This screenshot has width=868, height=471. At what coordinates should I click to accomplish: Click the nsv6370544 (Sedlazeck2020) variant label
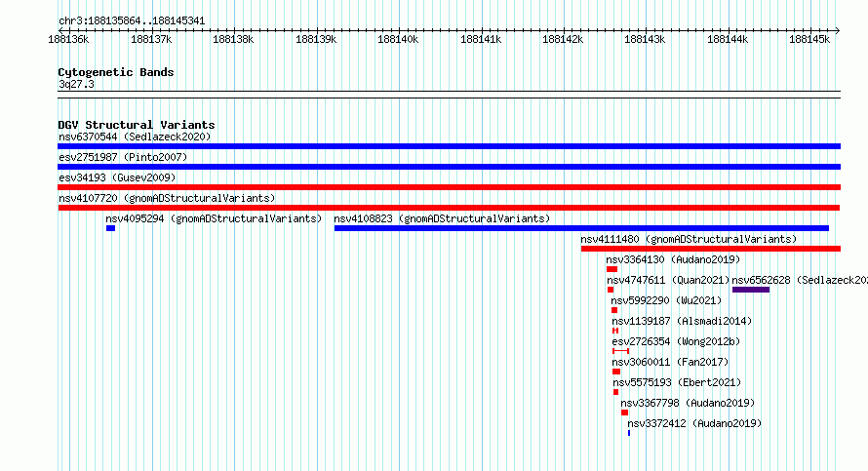pyautogui.click(x=135, y=137)
